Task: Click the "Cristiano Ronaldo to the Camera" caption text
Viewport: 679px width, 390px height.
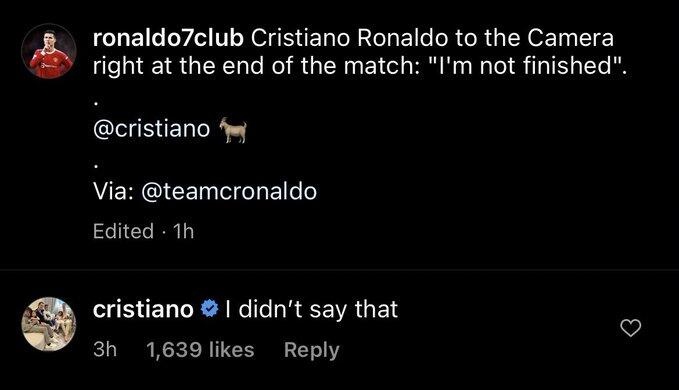Action: (432, 38)
